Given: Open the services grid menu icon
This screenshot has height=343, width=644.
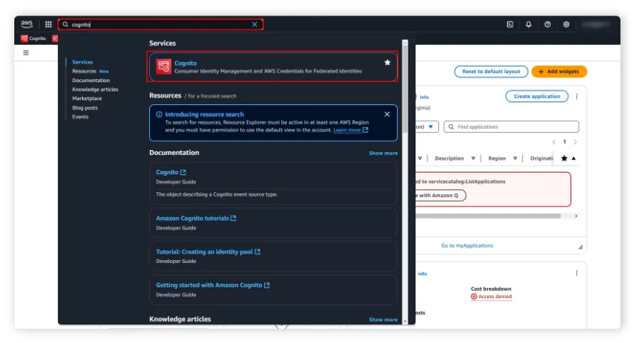Looking at the screenshot, I should click(x=48, y=24).
